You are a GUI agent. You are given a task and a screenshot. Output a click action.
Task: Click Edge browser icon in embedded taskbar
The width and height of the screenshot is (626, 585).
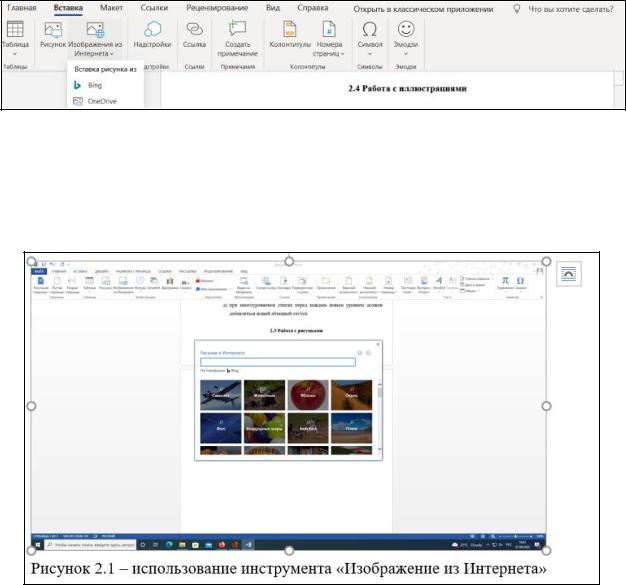click(x=169, y=545)
